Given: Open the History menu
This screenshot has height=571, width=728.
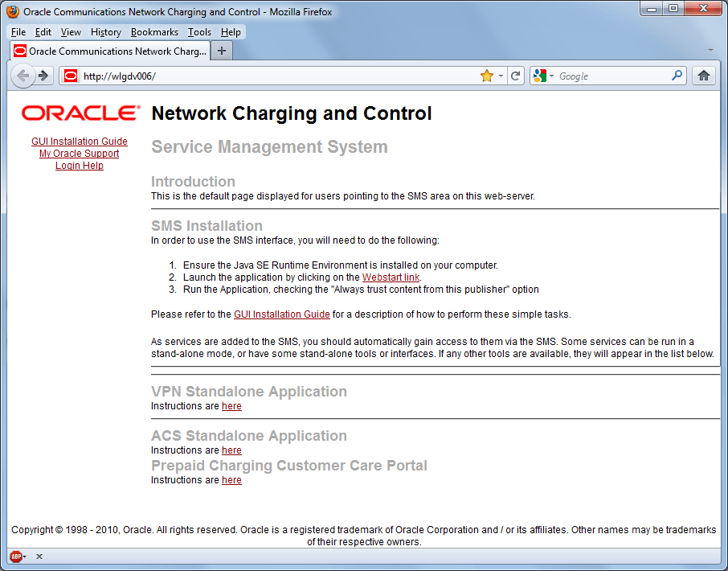Looking at the screenshot, I should click(106, 32).
